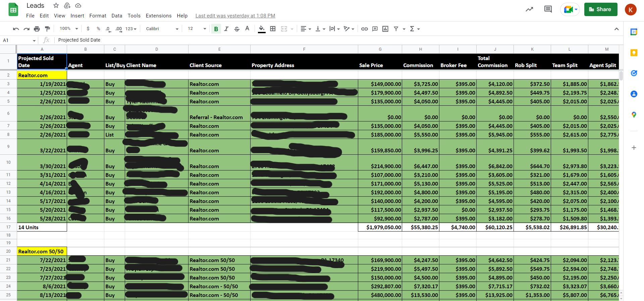Viewport: 644px width, 301px height.
Task: Open the Borders tool
Action: (x=273, y=29)
